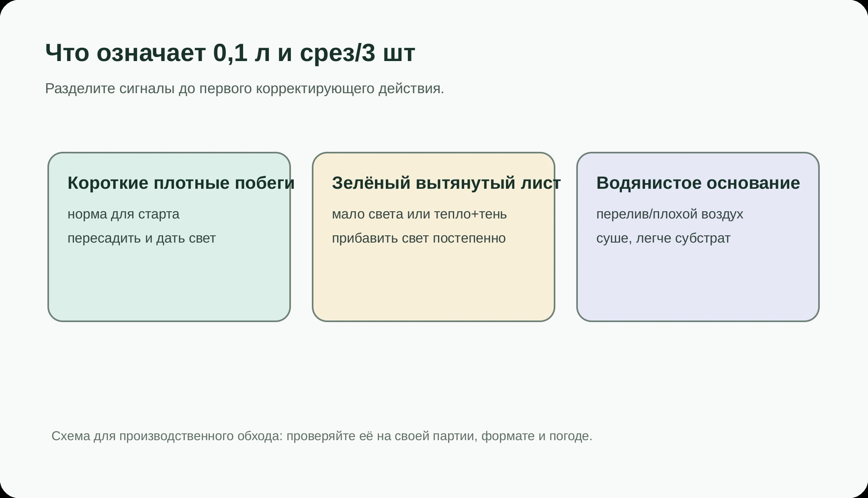Select the card title "Короткие плотные побеги"
Screen dimensions: 868x498
pos(181,183)
